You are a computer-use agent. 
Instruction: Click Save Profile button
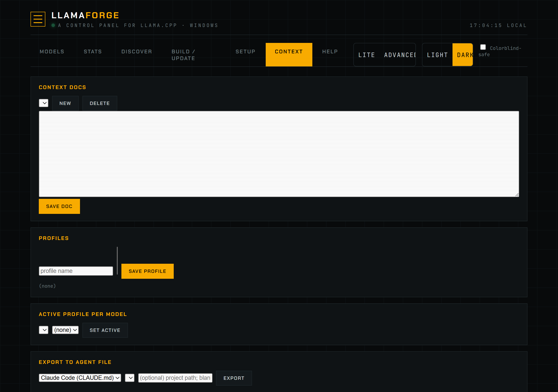[148, 271]
